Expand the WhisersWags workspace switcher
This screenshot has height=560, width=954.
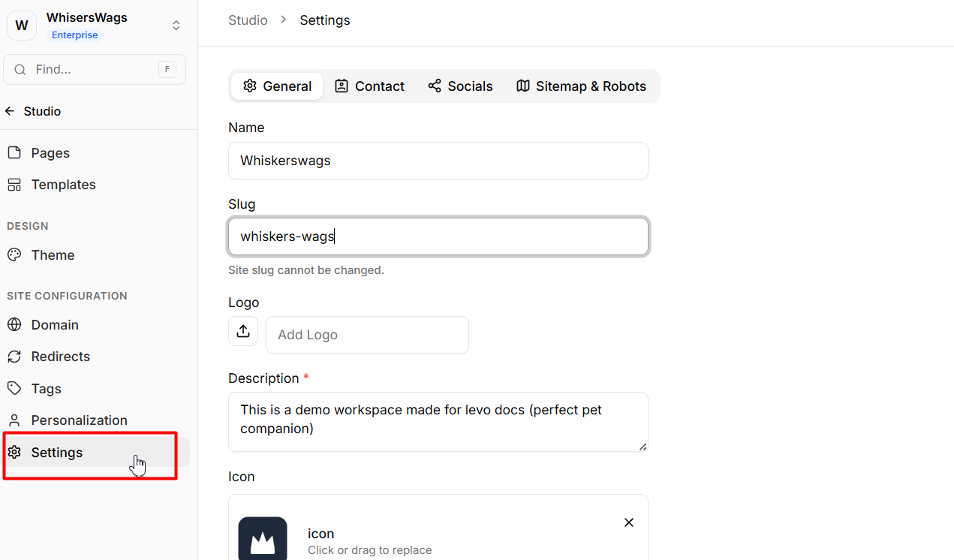pos(176,26)
